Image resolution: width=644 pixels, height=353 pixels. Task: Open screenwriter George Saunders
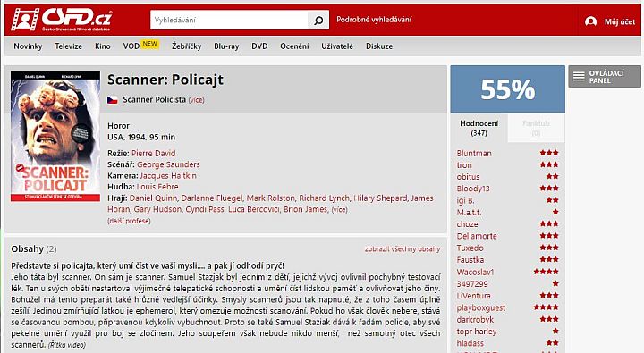[x=168, y=164]
